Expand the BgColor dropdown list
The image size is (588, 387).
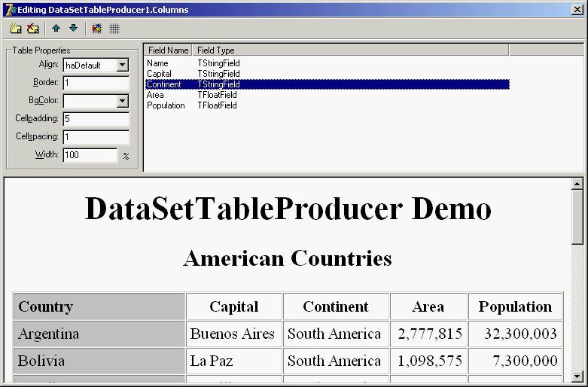point(123,101)
